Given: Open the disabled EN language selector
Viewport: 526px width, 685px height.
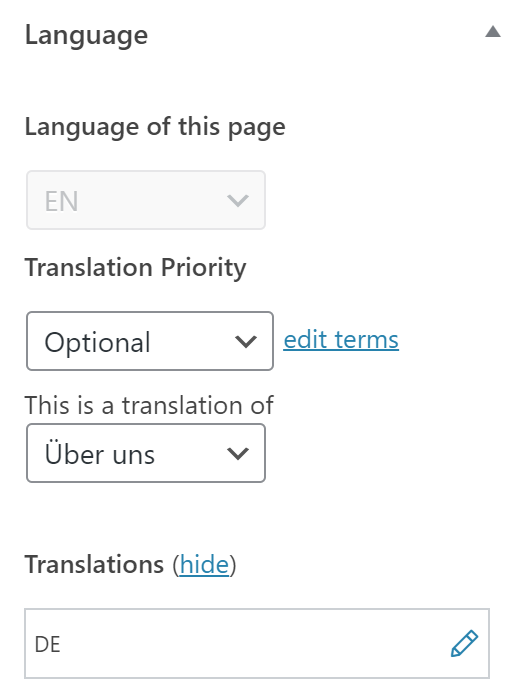Looking at the screenshot, I should point(146,200).
